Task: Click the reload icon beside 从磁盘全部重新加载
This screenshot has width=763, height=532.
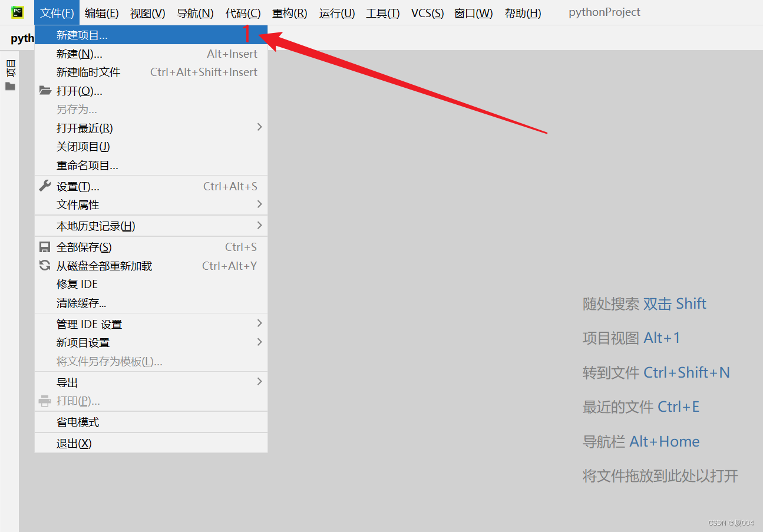Action: coord(45,265)
